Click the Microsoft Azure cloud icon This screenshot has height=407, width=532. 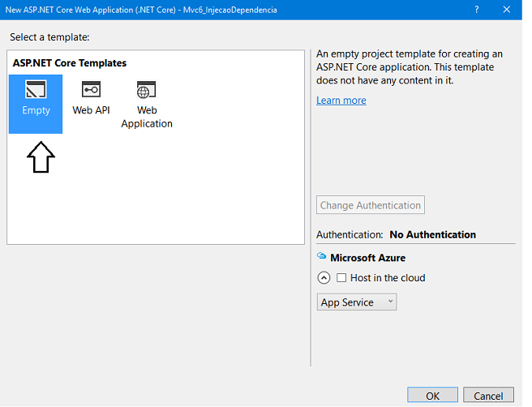click(321, 255)
